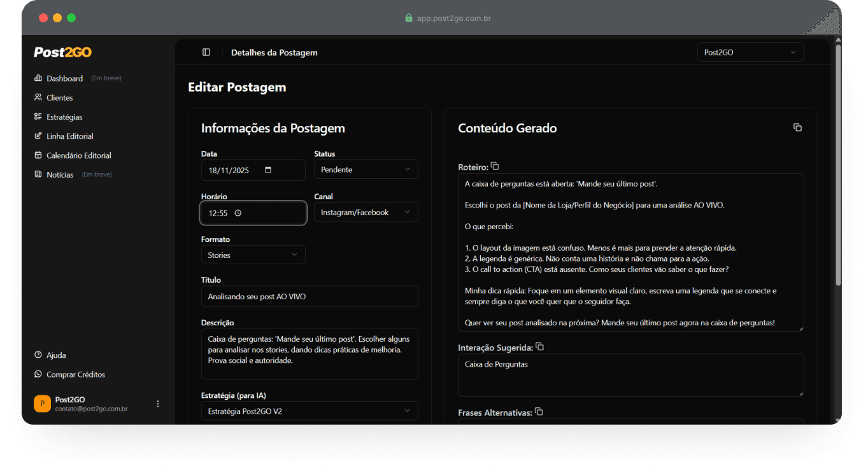The height and width of the screenshot is (473, 868).
Task: Expand the Status dropdown showing Pendente
Action: 366,169
